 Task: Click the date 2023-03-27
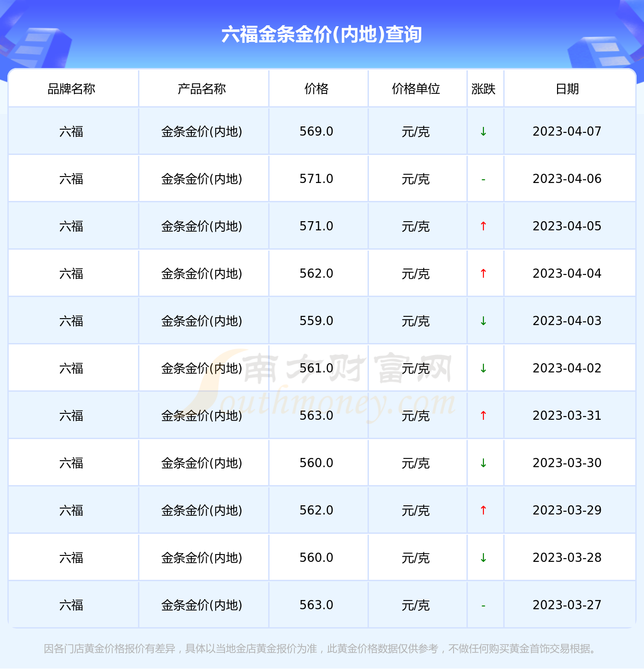pos(567,605)
